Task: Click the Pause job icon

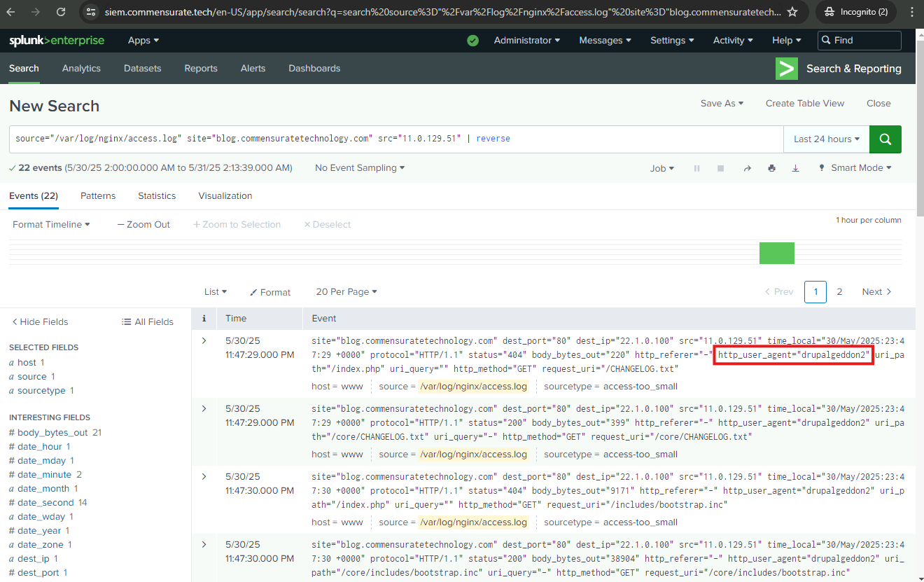Action: [x=696, y=168]
